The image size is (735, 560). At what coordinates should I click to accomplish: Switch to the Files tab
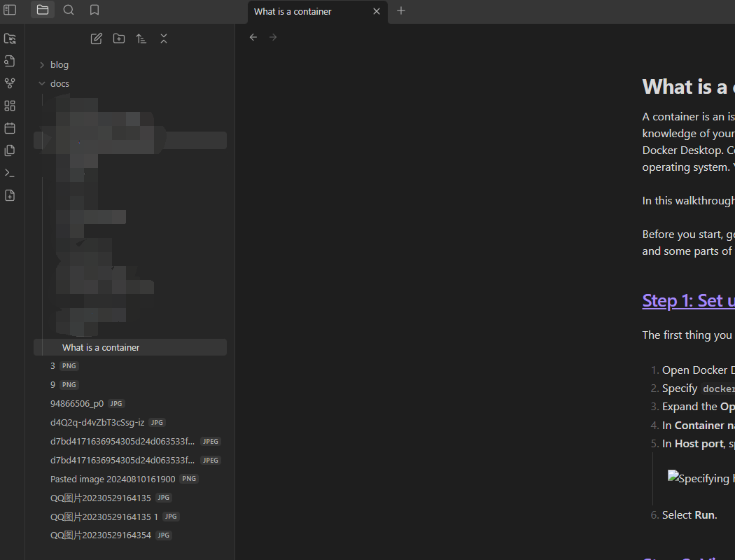[42, 10]
